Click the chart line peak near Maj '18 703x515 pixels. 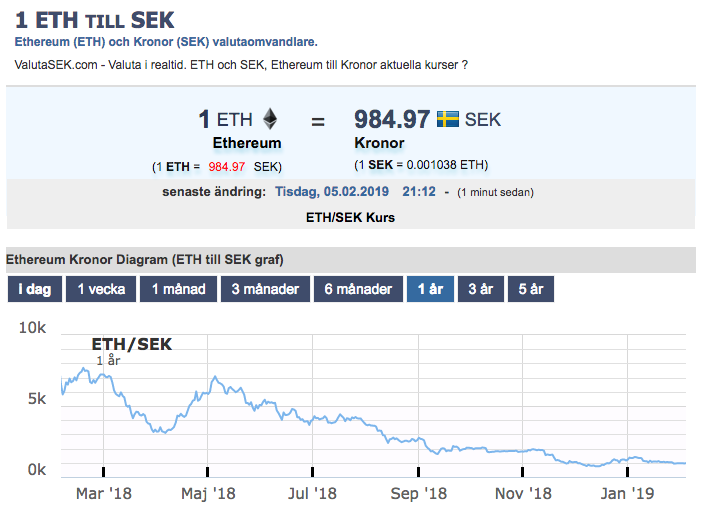(216, 377)
